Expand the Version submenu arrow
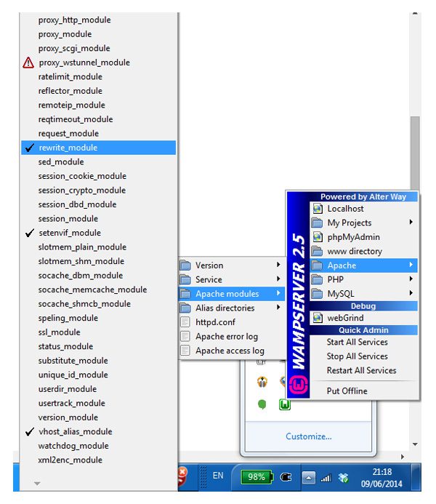This screenshot has width=436, height=504. click(x=278, y=265)
